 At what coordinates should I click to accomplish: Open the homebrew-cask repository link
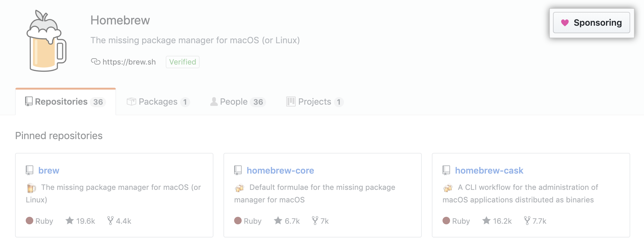tap(489, 170)
